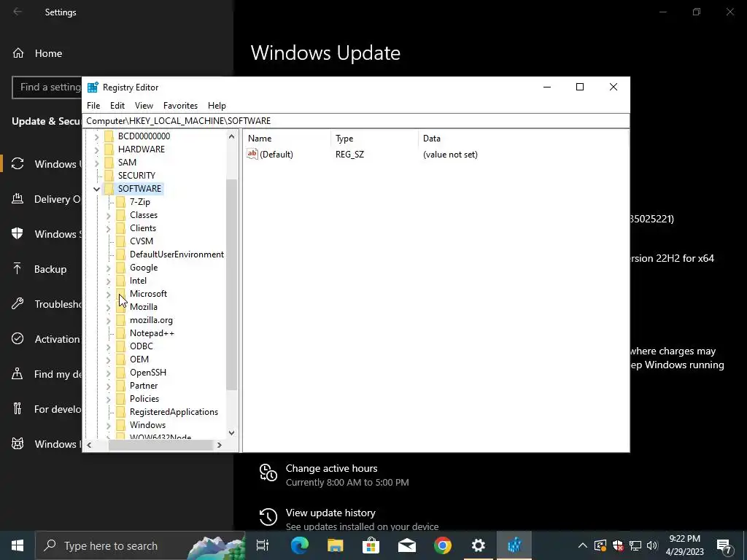Select the SECURITY key

coord(136,176)
